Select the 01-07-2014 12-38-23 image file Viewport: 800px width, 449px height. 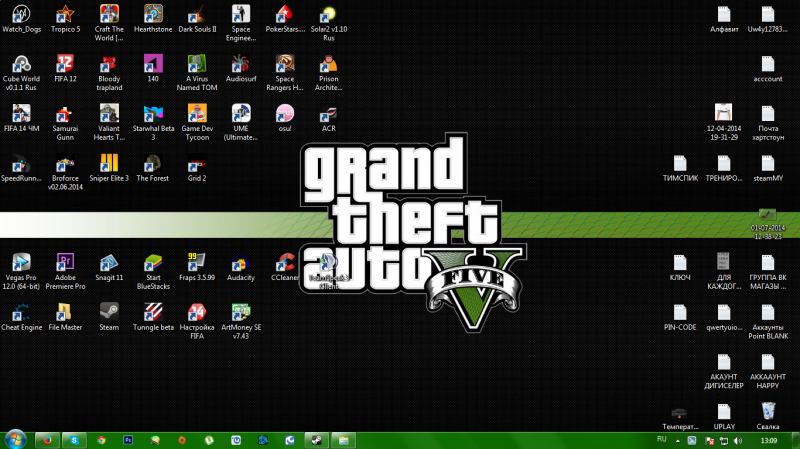[768, 222]
